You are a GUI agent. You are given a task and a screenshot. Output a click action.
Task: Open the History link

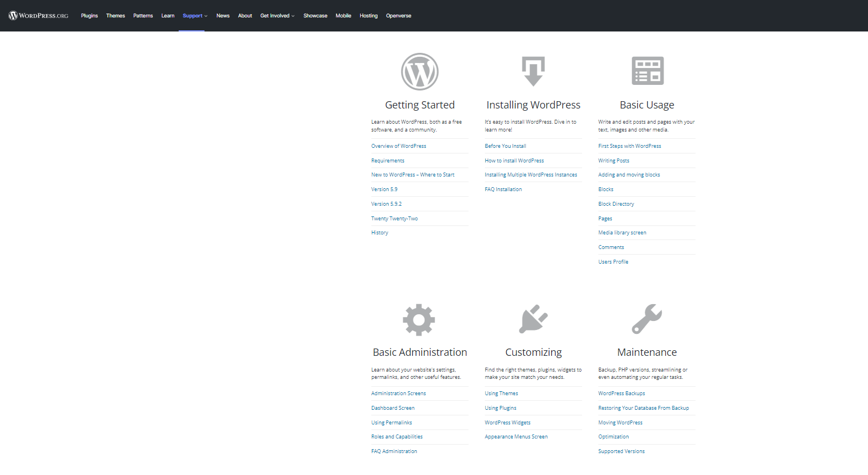click(380, 233)
